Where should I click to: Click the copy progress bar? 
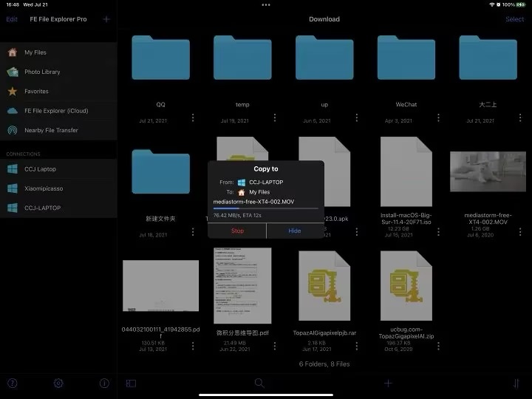(x=265, y=208)
